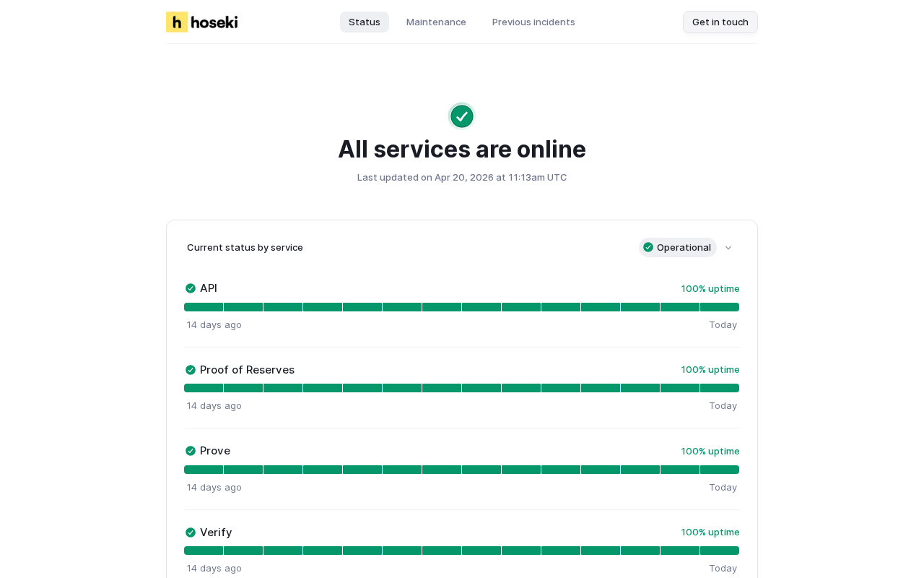This screenshot has height=578, width=924.
Task: Open the Status tab
Action: (x=365, y=22)
